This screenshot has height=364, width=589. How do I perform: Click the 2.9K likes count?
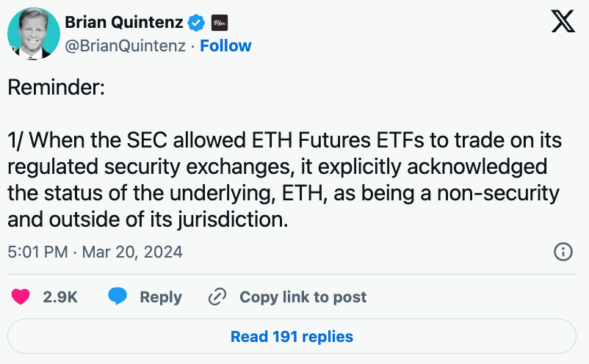point(61,296)
